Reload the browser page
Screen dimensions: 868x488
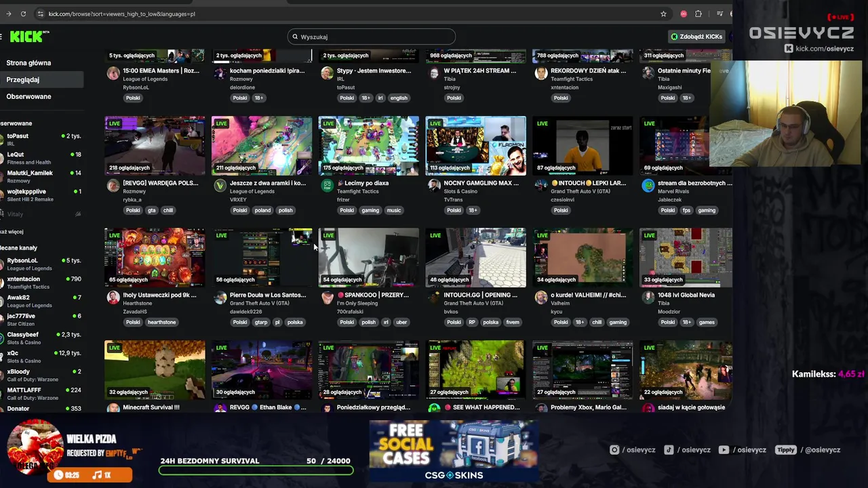click(23, 14)
